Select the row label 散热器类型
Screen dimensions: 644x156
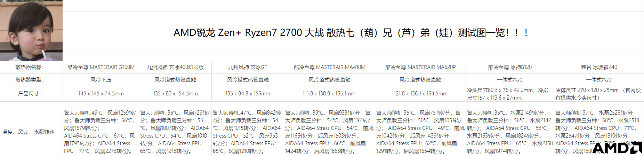(x=31, y=80)
